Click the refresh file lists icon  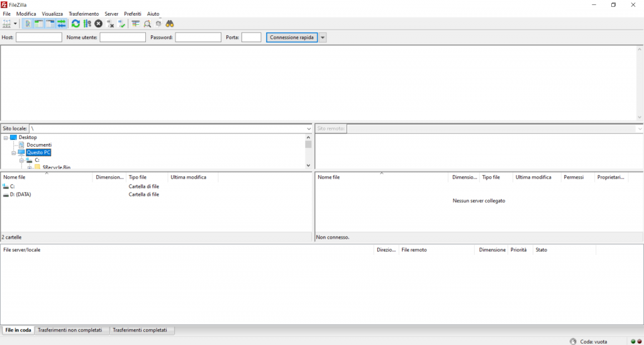(75, 24)
